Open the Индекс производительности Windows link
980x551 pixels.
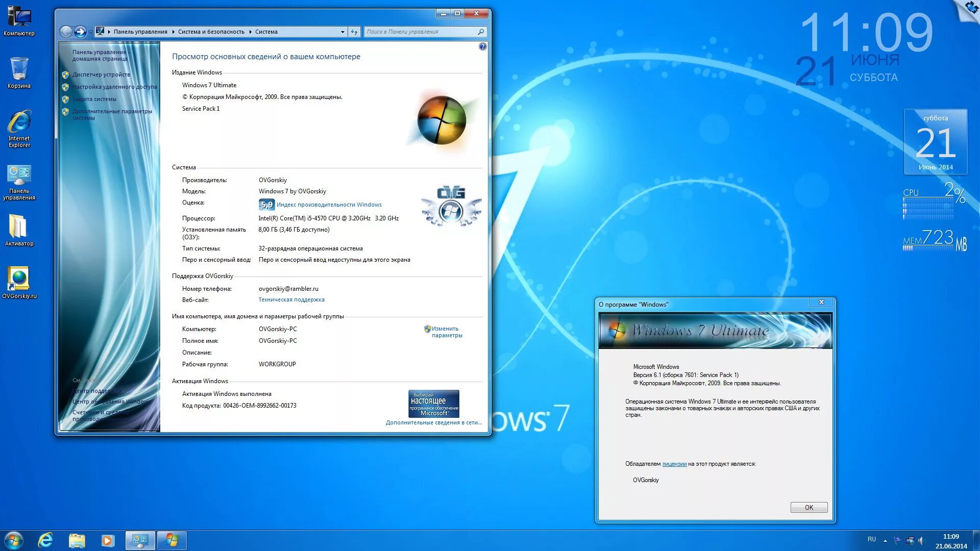click(x=329, y=205)
